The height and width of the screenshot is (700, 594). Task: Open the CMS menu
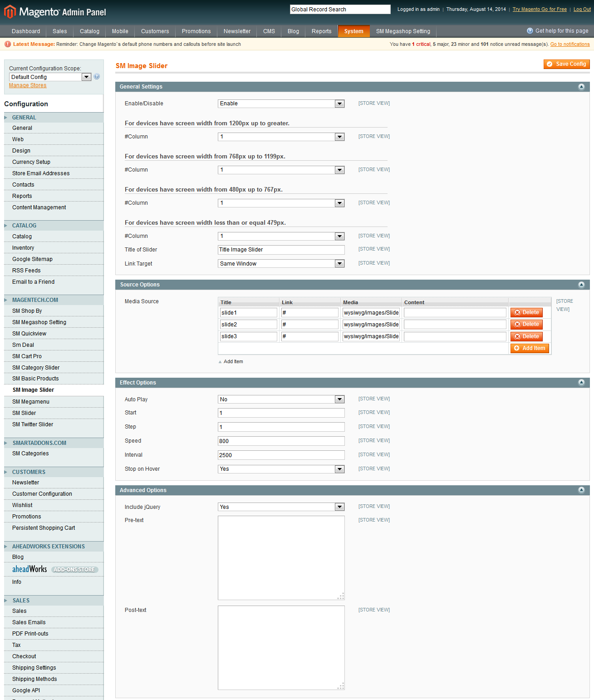point(269,31)
